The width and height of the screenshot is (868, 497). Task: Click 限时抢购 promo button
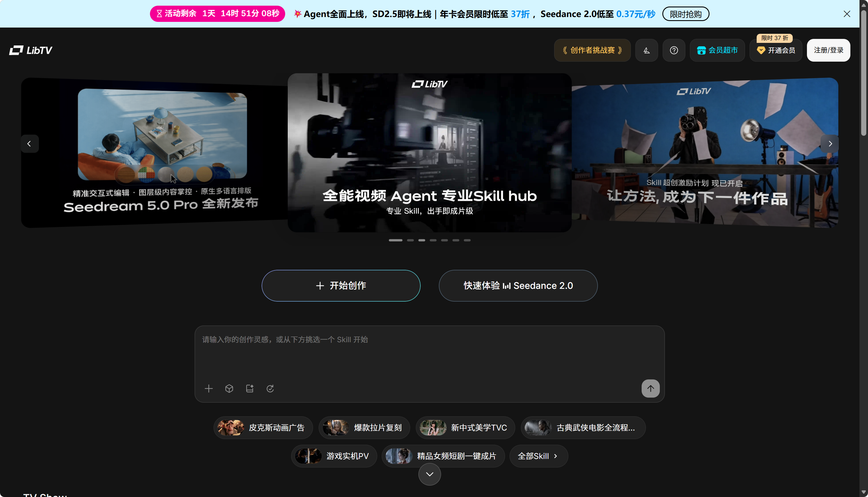pos(685,14)
